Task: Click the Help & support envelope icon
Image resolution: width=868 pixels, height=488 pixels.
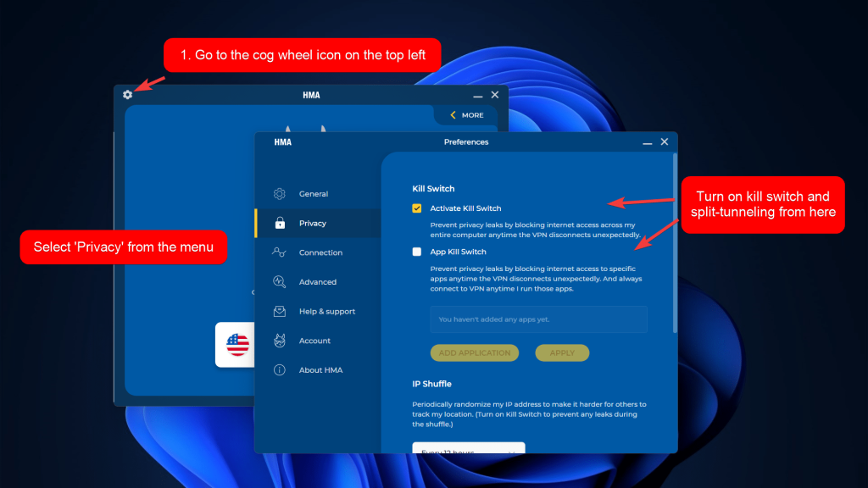Action: pos(280,311)
